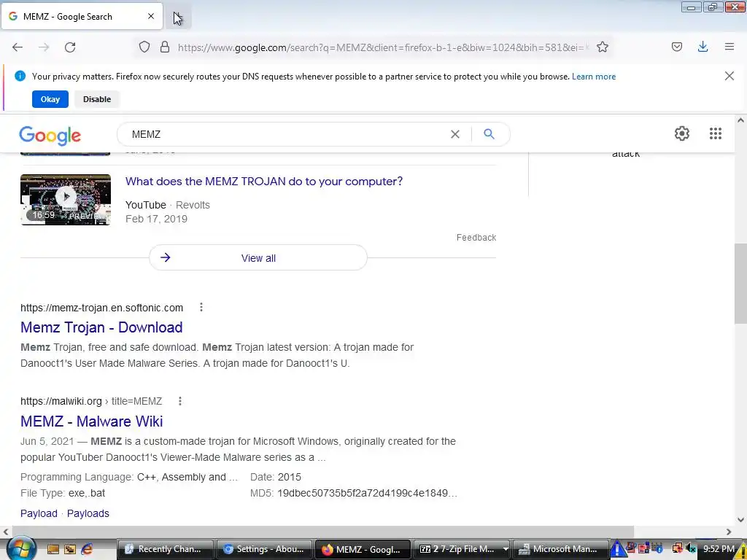Open the Learn more DNS link

(x=594, y=77)
